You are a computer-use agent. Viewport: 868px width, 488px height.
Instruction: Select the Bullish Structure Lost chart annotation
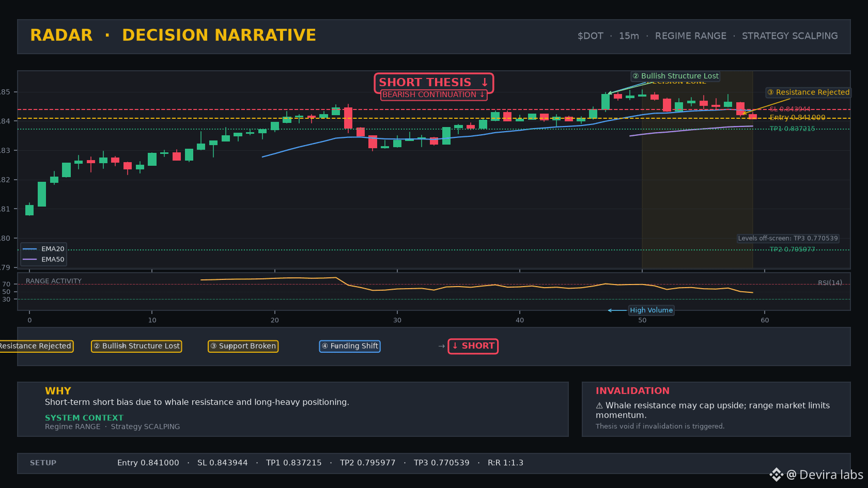(676, 76)
